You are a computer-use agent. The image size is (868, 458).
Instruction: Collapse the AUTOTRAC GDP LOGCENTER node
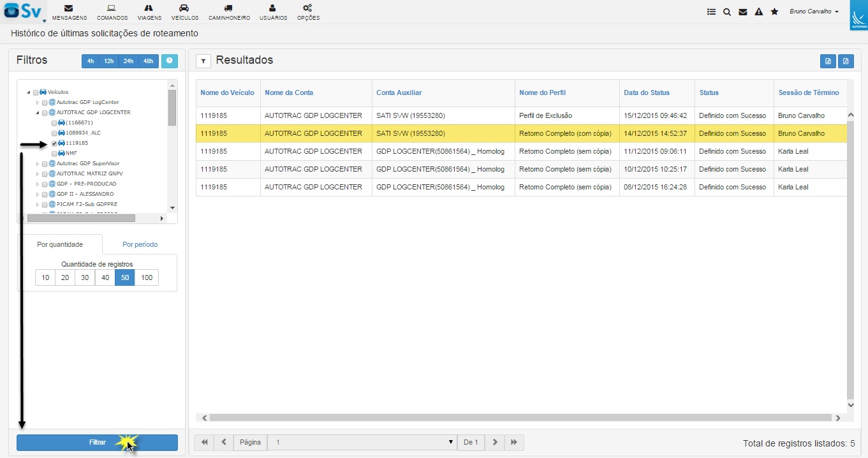[38, 113]
